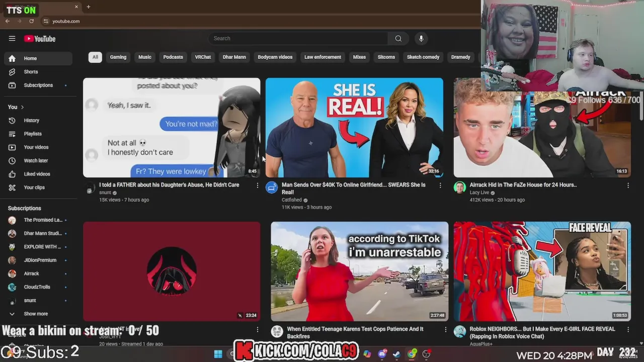Click inside the YouTube search field
644x362 pixels.
click(x=298, y=38)
